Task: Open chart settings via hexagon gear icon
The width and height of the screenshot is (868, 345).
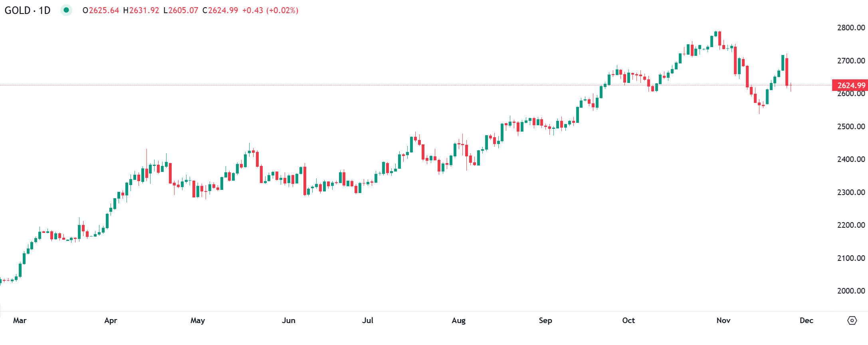Action: point(852,321)
